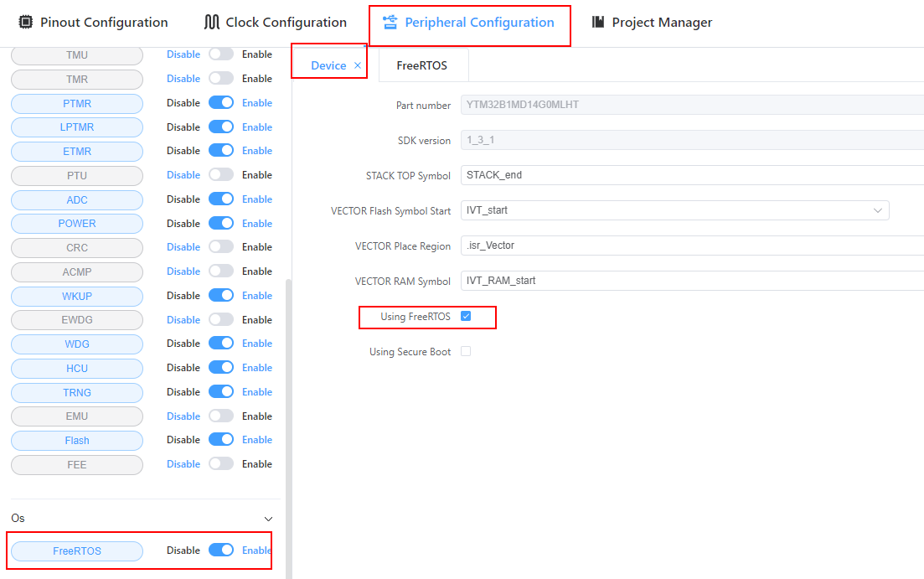Click the ETMR peripheral button
Image resolution: width=924 pixels, height=579 pixels.
pyautogui.click(x=77, y=152)
